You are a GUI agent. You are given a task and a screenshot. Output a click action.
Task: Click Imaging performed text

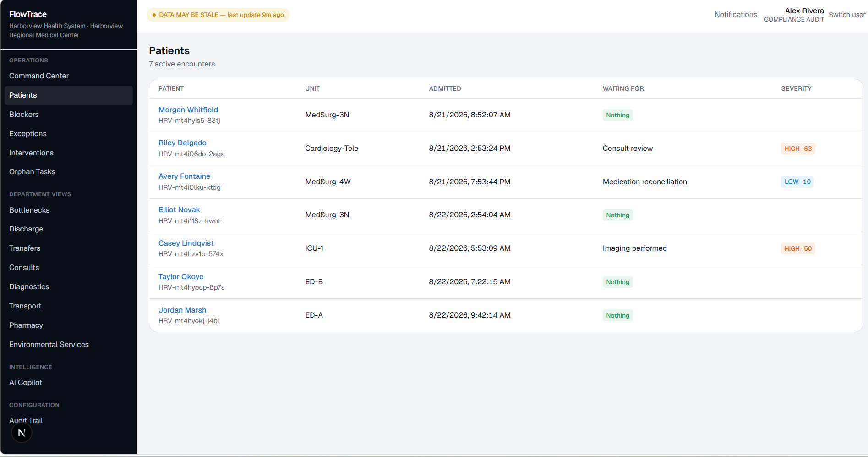point(634,248)
